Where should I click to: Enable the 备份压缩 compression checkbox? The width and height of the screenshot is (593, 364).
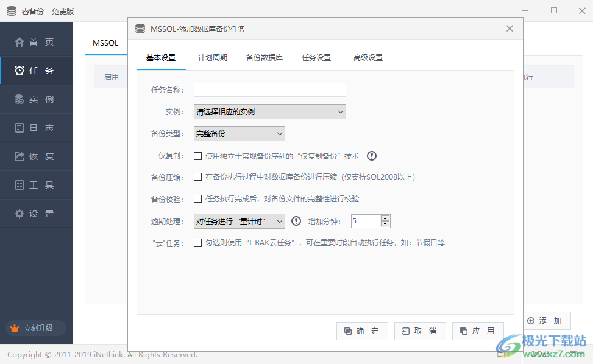[198, 177]
